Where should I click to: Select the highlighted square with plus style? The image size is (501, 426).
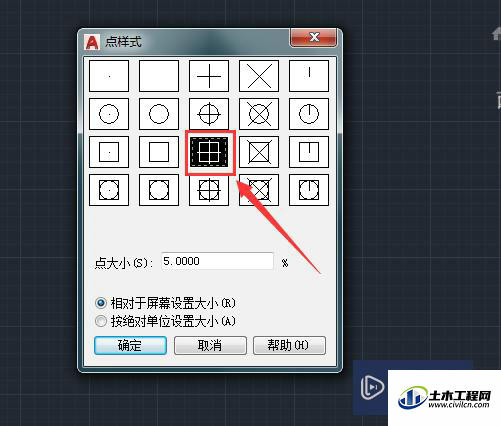pos(209,152)
